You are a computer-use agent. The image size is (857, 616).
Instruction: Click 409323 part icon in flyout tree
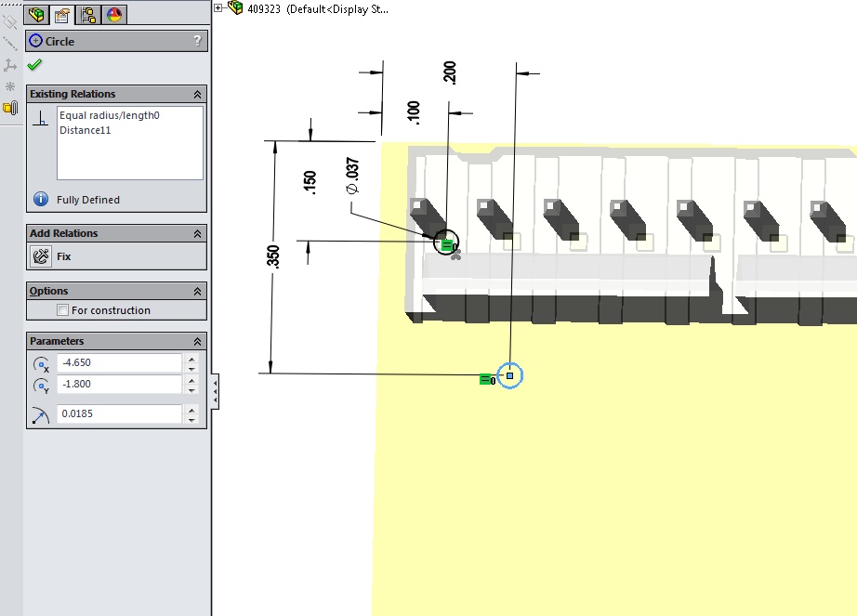tap(235, 7)
